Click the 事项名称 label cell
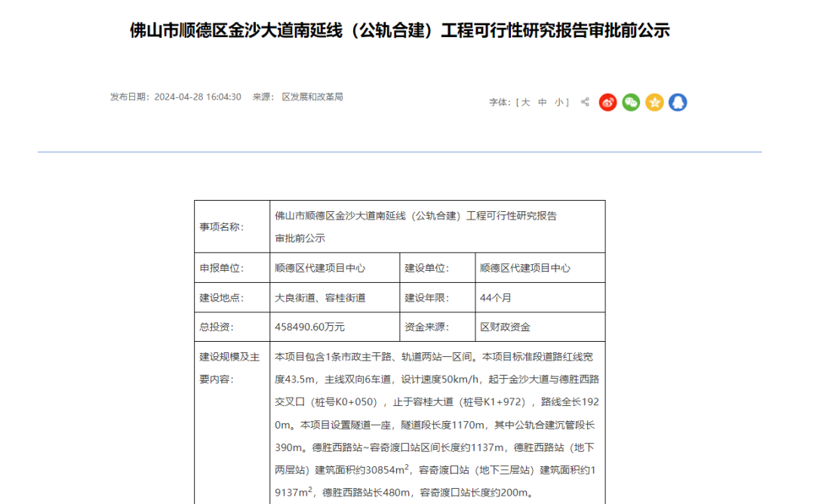Viewport: 815px width, 504px height. coord(222,227)
